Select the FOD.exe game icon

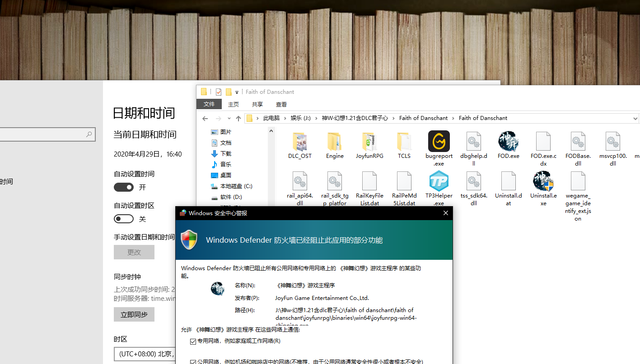tap(509, 141)
